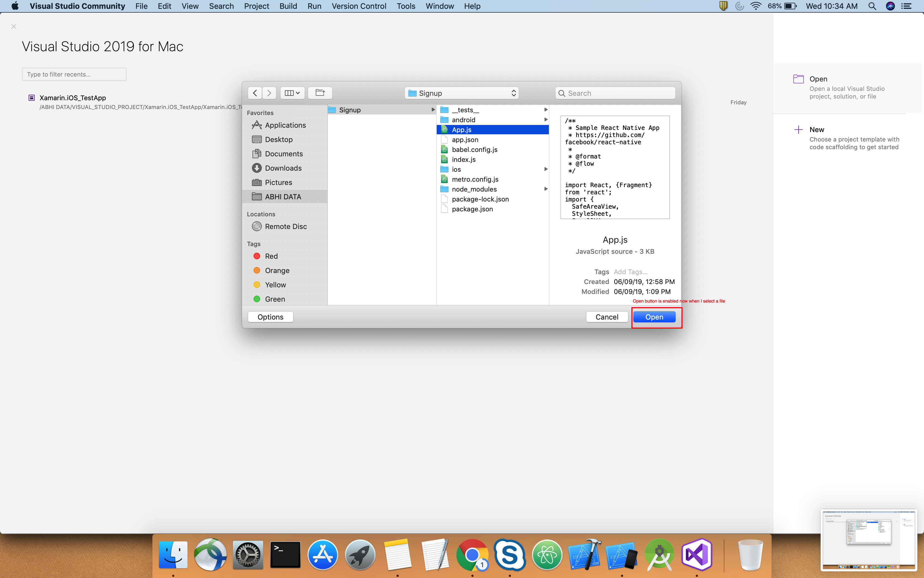This screenshot has height=578, width=924.
Task: Open the Project menu
Action: click(x=256, y=6)
